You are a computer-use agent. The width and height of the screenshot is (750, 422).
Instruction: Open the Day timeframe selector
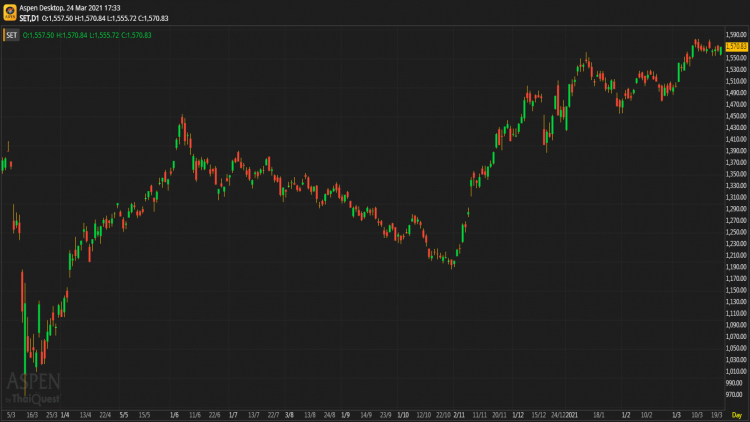click(x=737, y=415)
